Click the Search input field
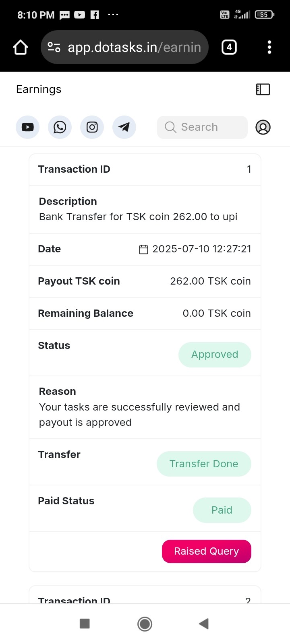The image size is (290, 644). 202,127
